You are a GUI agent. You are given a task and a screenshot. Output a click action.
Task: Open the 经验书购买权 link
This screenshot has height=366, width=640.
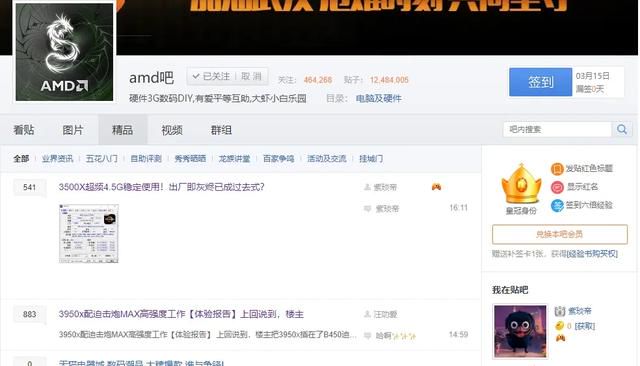(x=592, y=254)
